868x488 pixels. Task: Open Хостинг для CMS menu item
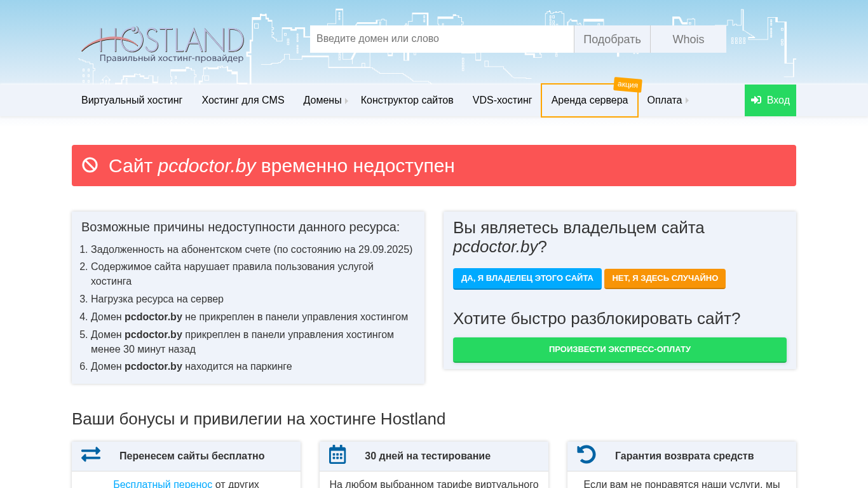[x=243, y=100]
